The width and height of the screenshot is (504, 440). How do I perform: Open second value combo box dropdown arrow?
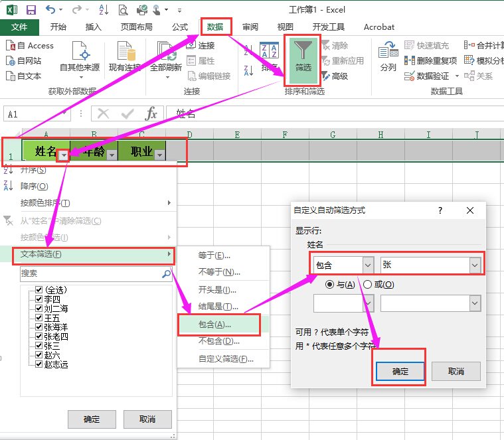[475, 303]
